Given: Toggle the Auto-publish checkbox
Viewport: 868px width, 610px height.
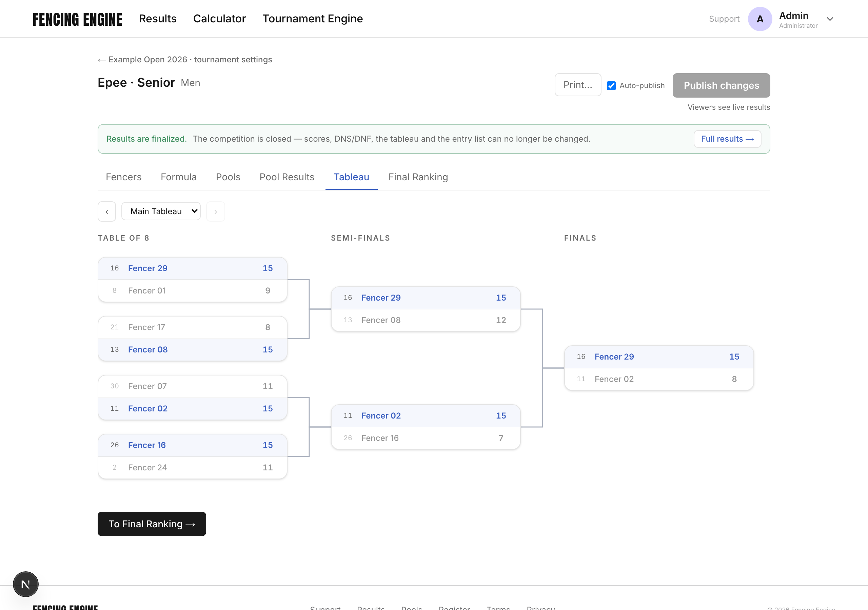Looking at the screenshot, I should (611, 85).
